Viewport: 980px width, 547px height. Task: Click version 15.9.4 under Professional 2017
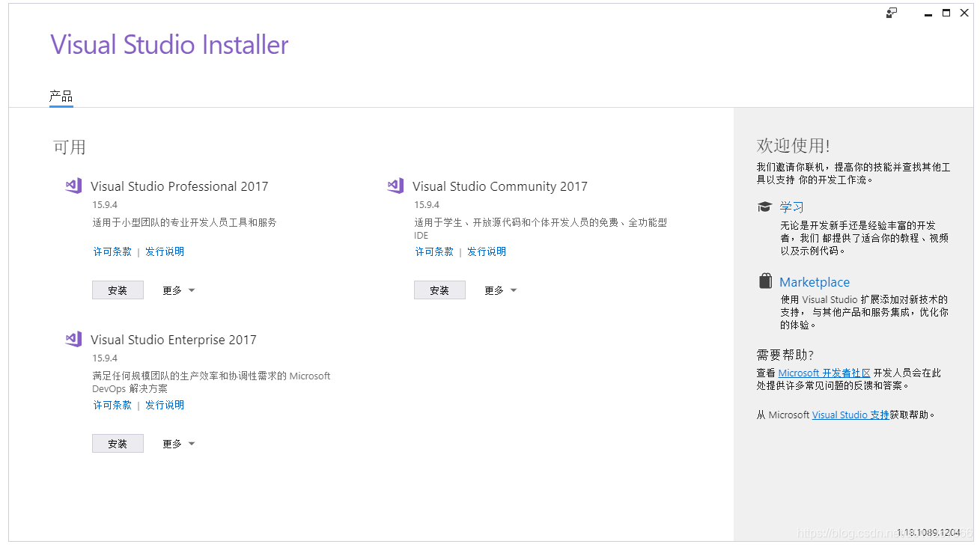tap(105, 204)
